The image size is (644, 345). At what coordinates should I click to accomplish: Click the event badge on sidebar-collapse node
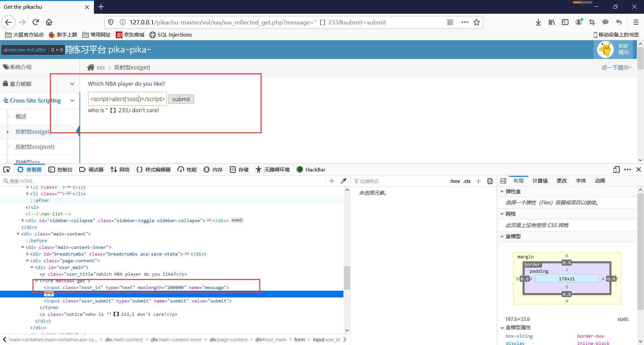click(237, 220)
